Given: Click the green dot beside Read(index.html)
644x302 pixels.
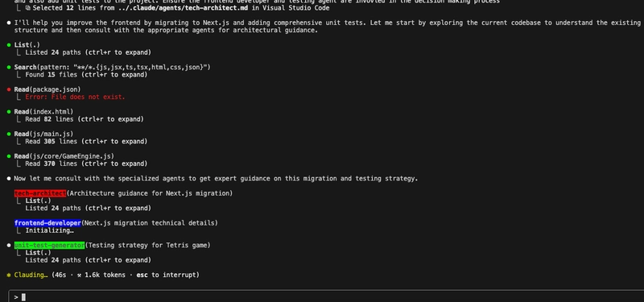Looking at the screenshot, I should tap(9, 111).
